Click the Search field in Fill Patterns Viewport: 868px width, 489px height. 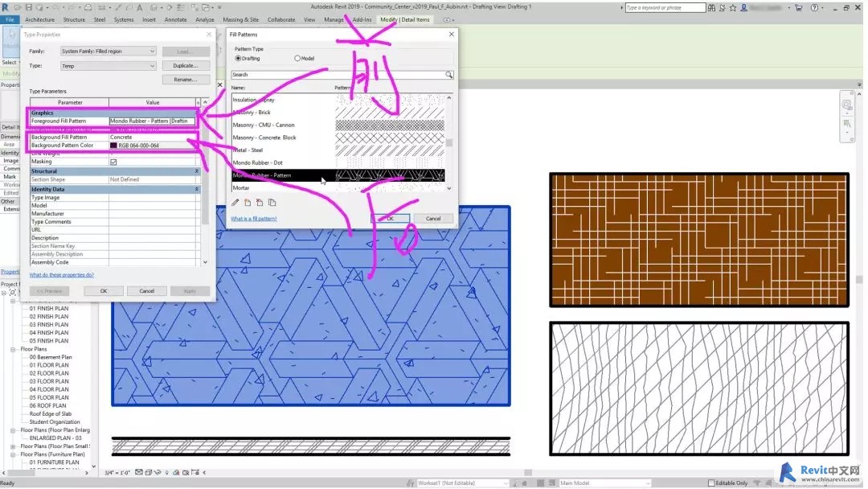pos(338,74)
